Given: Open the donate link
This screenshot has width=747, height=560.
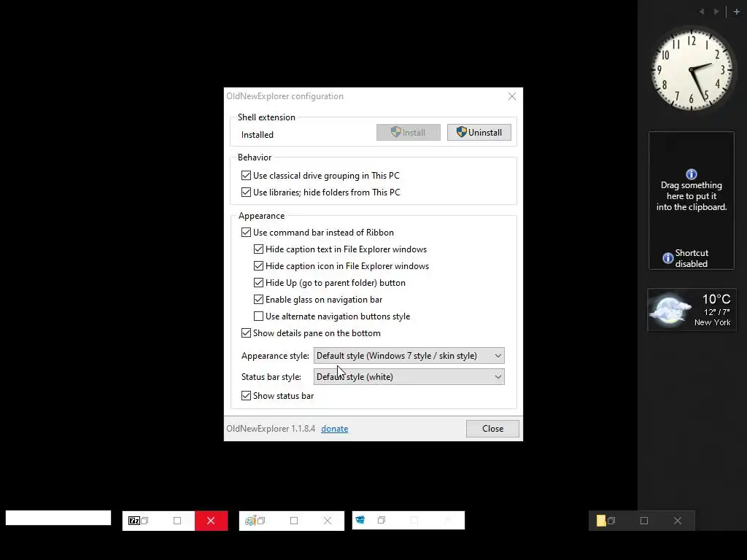Looking at the screenshot, I should point(334,429).
